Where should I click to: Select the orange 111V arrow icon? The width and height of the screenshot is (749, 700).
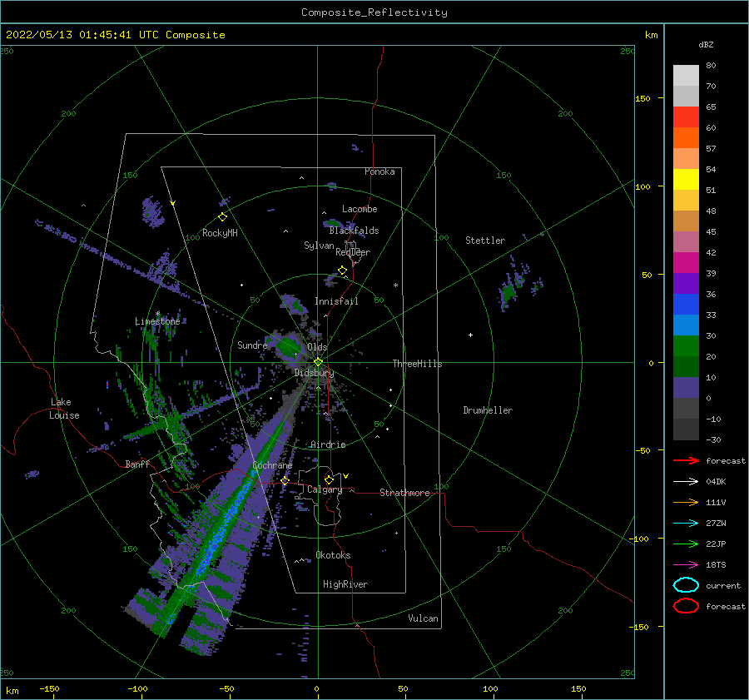click(686, 502)
